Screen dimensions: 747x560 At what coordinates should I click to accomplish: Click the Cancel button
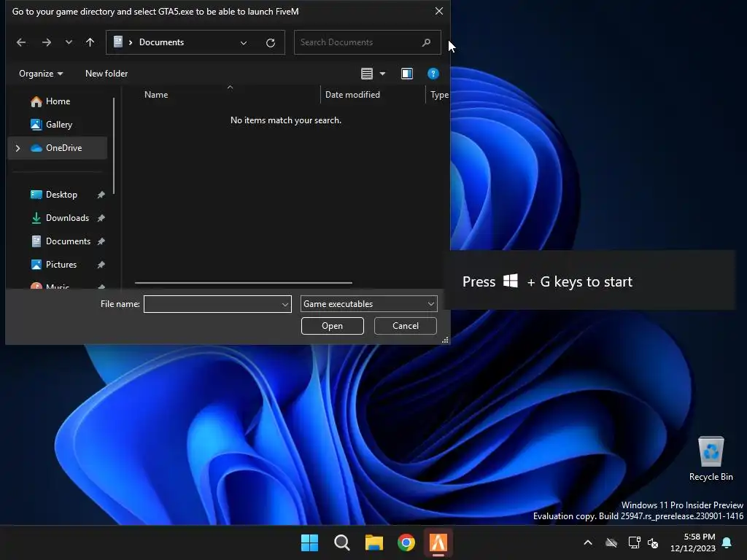[x=406, y=326]
